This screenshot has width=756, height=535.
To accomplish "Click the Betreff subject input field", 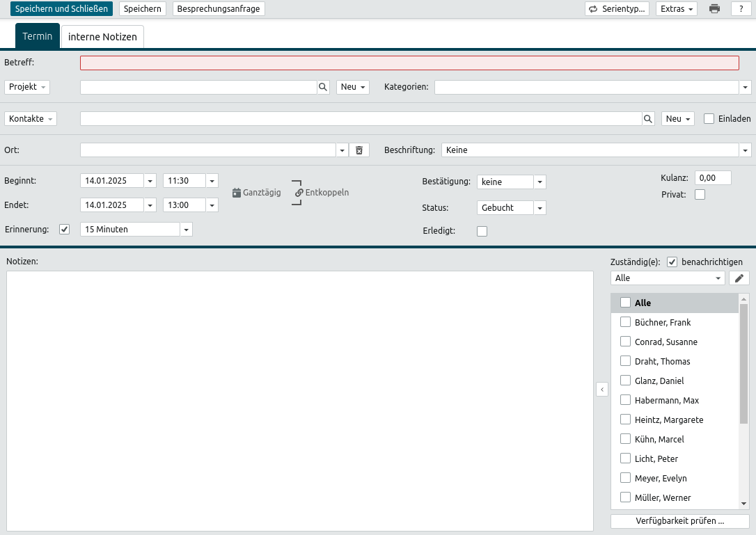I will point(409,63).
